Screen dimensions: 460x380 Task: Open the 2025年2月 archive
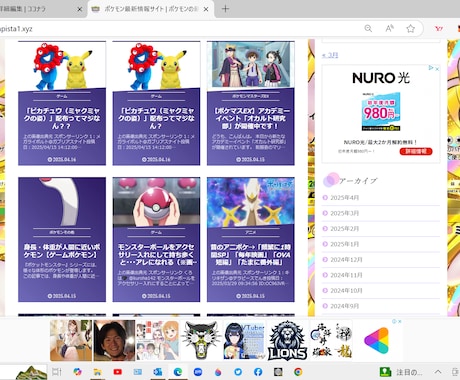[x=344, y=229]
